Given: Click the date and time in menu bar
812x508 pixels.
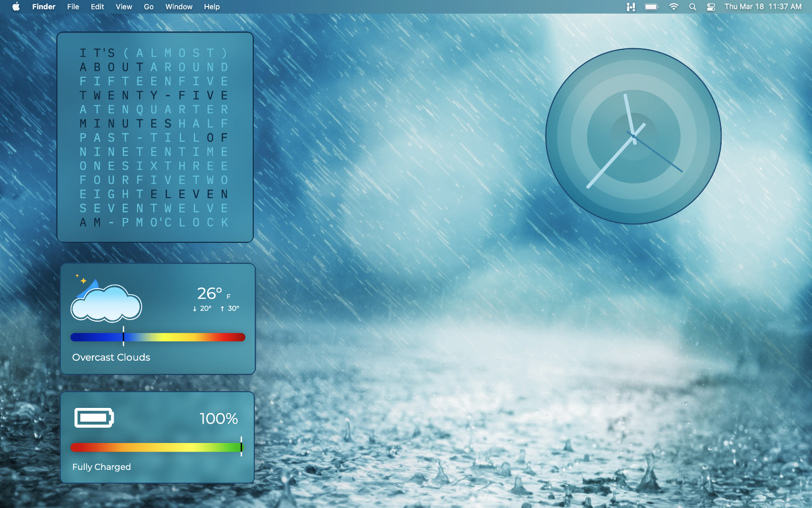Looking at the screenshot, I should pos(763,7).
